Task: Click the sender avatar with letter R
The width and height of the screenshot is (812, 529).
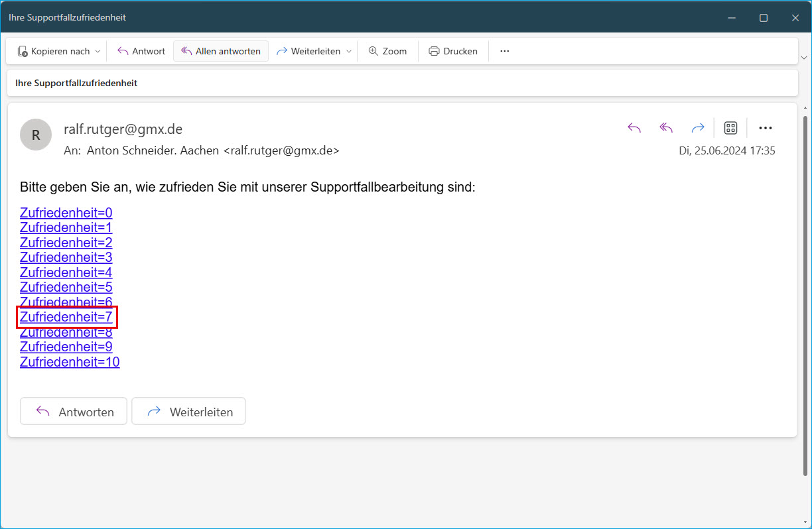Action: tap(36, 135)
